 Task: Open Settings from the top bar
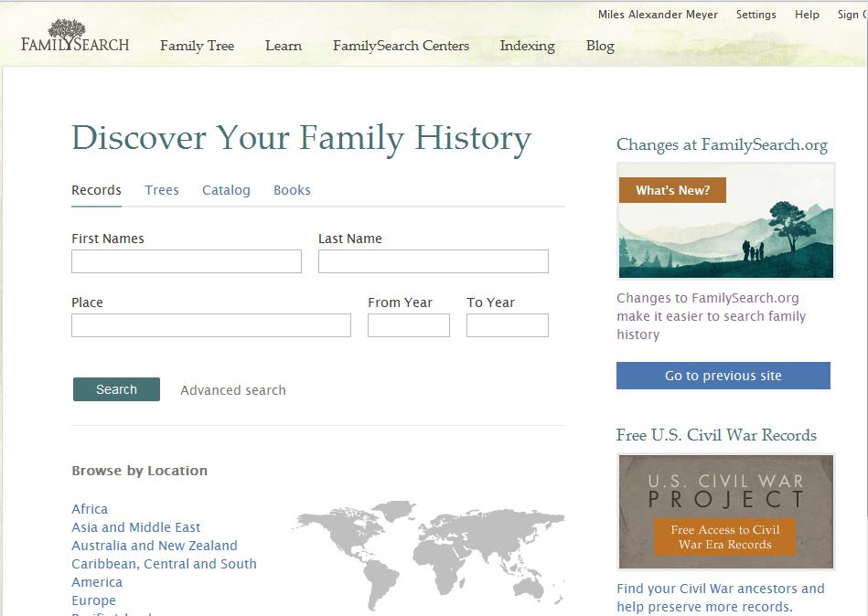pyautogui.click(x=755, y=14)
